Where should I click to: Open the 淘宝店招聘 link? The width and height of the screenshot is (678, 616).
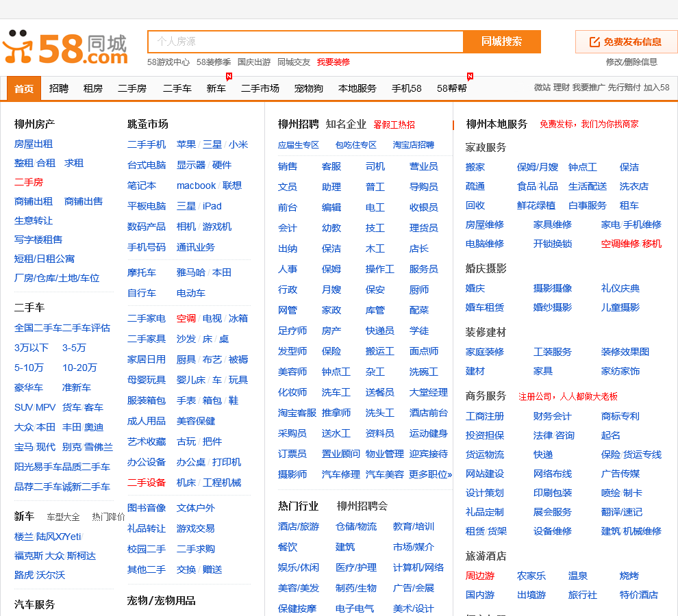click(414, 145)
